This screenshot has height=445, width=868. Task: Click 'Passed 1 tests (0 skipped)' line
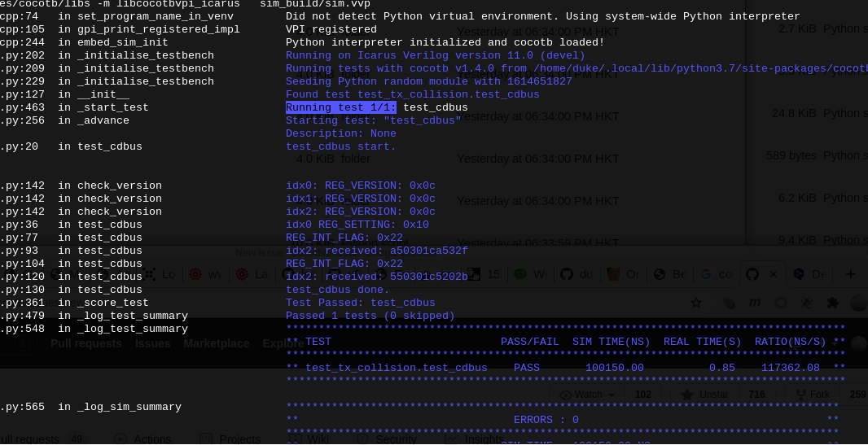[x=370, y=316]
